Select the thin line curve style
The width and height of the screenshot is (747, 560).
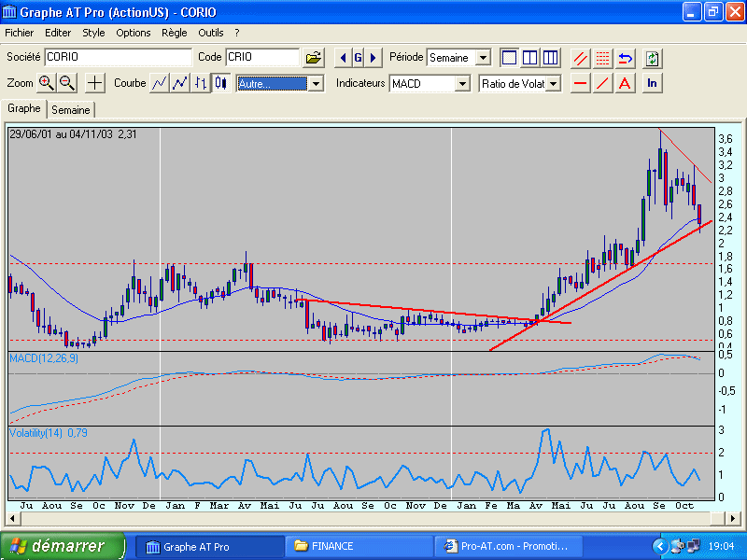159,83
